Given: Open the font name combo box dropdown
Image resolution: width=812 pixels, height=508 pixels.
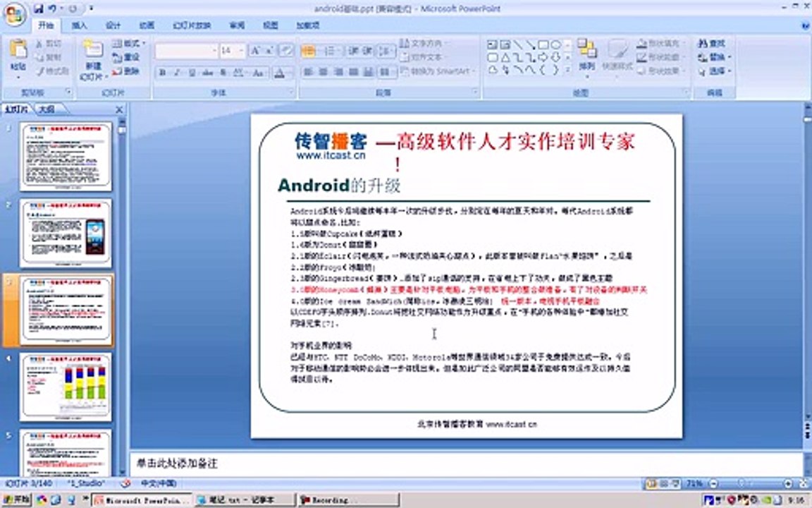Looking at the screenshot, I should tap(214, 50).
